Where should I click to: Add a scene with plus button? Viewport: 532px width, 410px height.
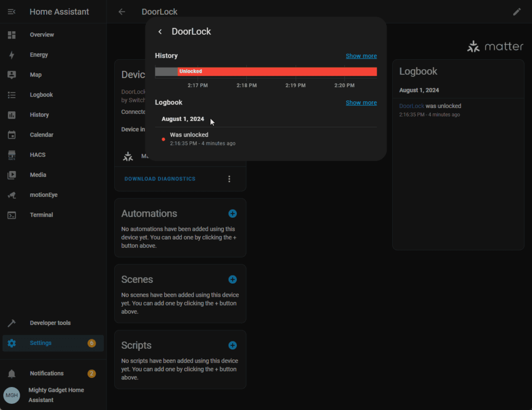coord(232,280)
